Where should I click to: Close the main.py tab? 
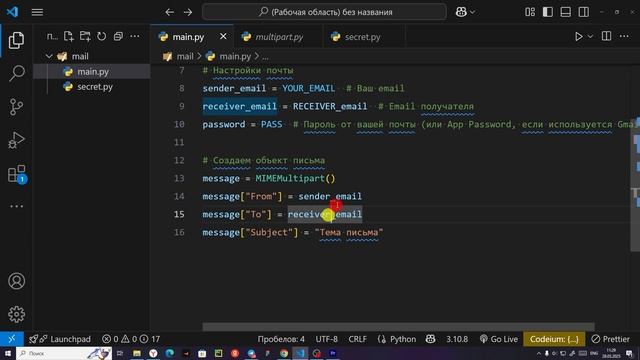tap(223, 36)
